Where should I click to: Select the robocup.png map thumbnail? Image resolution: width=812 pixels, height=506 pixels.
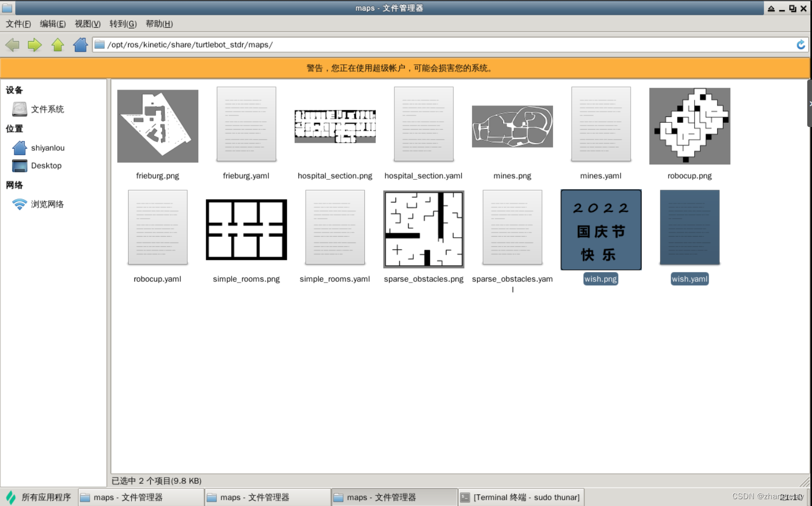[690, 126]
